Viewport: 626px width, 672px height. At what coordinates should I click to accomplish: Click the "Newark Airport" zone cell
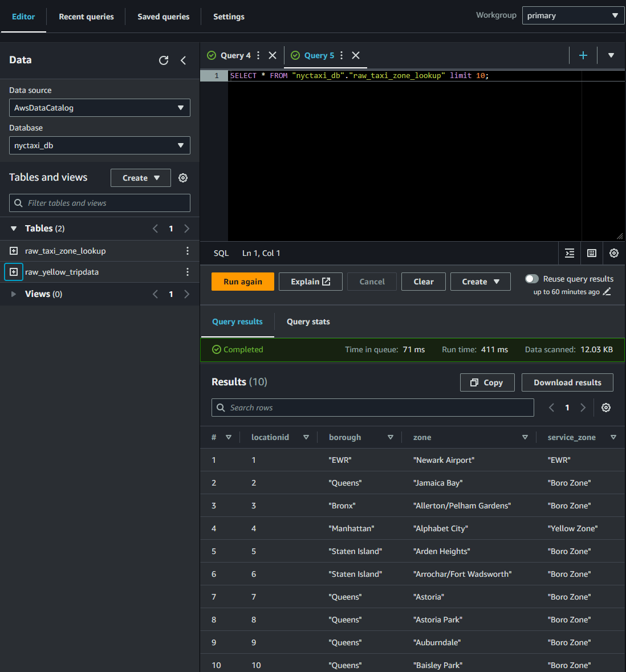click(x=444, y=460)
